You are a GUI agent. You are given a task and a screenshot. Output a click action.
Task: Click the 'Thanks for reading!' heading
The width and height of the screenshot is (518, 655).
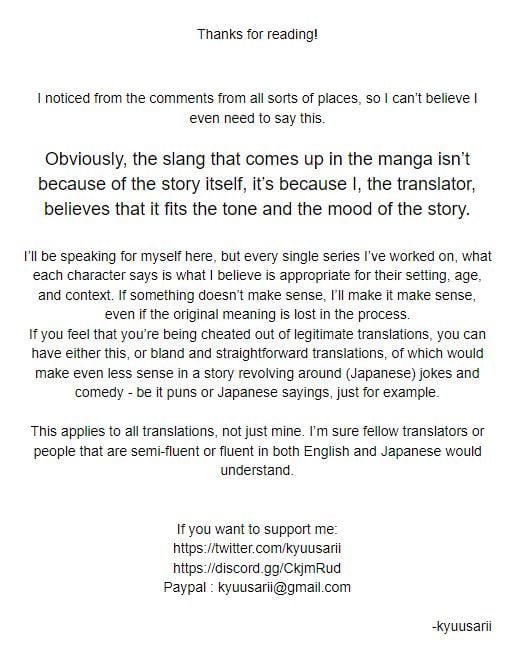click(257, 34)
